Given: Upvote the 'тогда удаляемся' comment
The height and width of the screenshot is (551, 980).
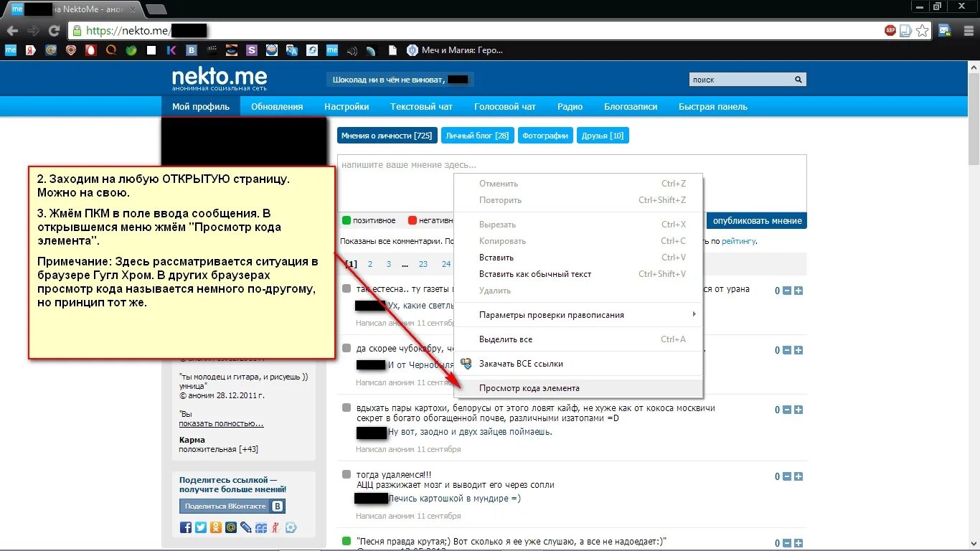Looking at the screenshot, I should 798,476.
